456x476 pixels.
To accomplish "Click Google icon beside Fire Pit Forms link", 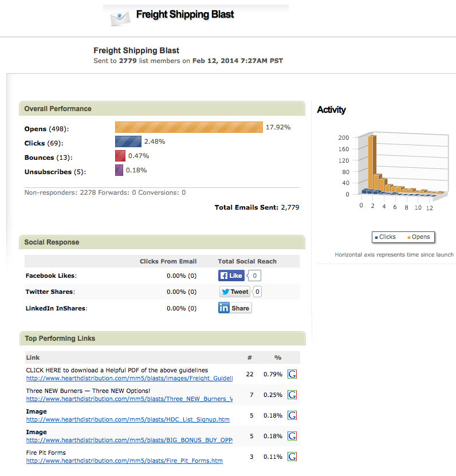I will coord(292,457).
